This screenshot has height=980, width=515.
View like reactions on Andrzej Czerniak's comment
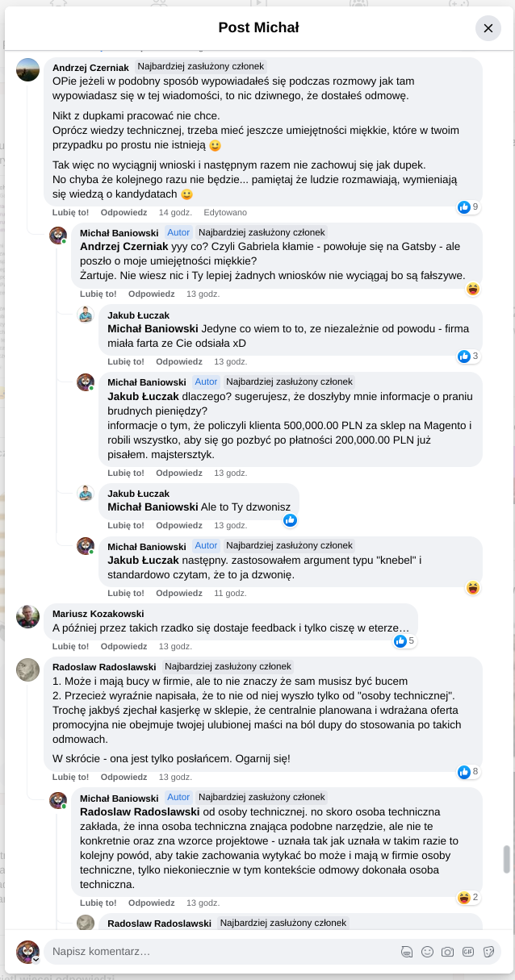pos(468,207)
